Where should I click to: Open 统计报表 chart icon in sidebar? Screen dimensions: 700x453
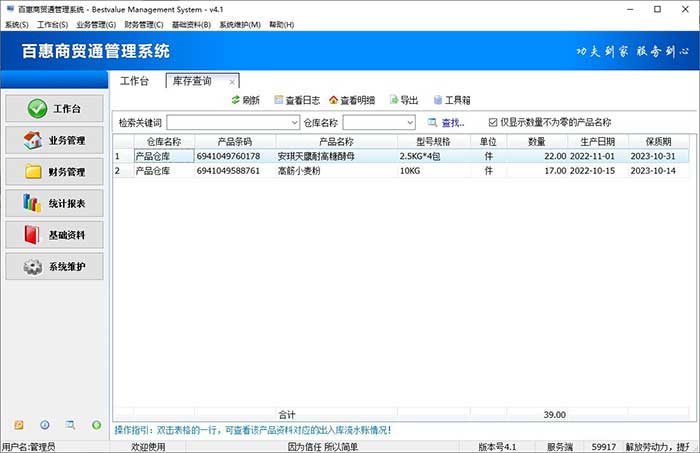(x=32, y=203)
